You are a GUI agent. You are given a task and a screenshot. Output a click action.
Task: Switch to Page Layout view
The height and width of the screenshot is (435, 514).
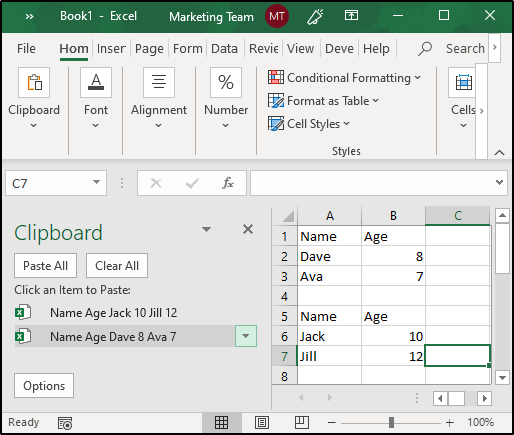[x=262, y=423]
